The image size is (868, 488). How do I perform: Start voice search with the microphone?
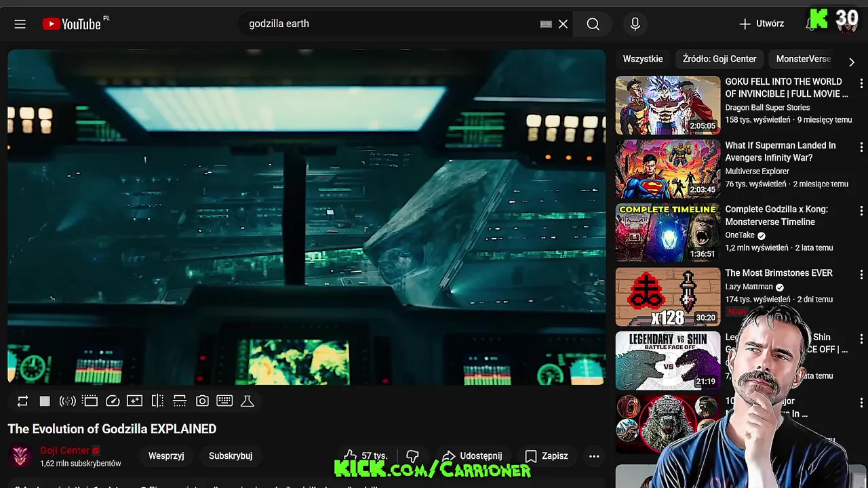635,24
